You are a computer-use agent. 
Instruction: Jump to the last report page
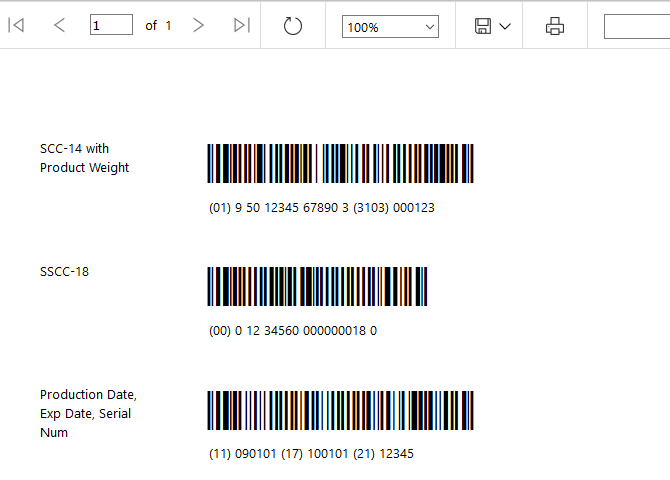242,25
